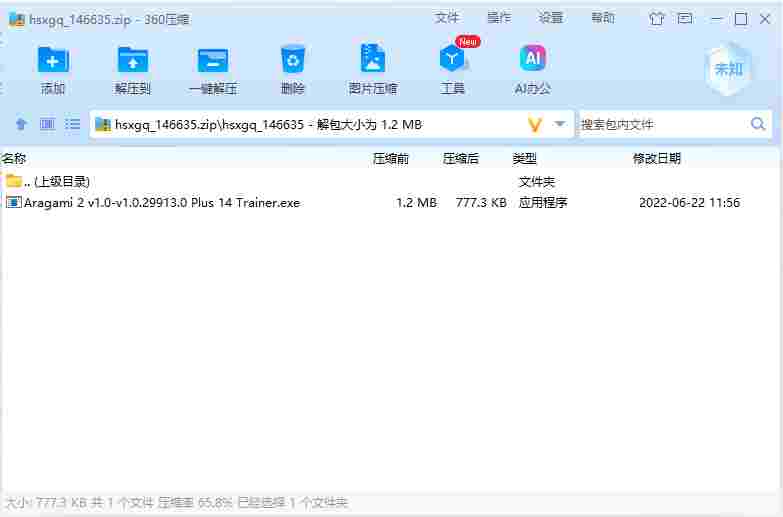Click the 添加 (Add) toolbar icon
This screenshot has height=517, width=783.
click(53, 60)
